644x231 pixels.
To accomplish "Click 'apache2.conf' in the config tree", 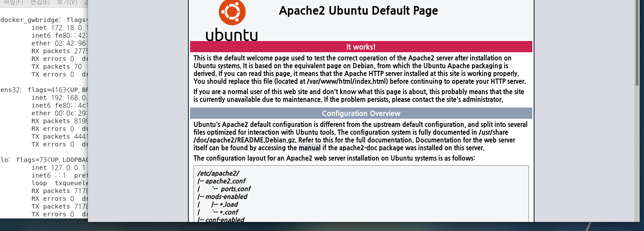I will pyautogui.click(x=225, y=181).
